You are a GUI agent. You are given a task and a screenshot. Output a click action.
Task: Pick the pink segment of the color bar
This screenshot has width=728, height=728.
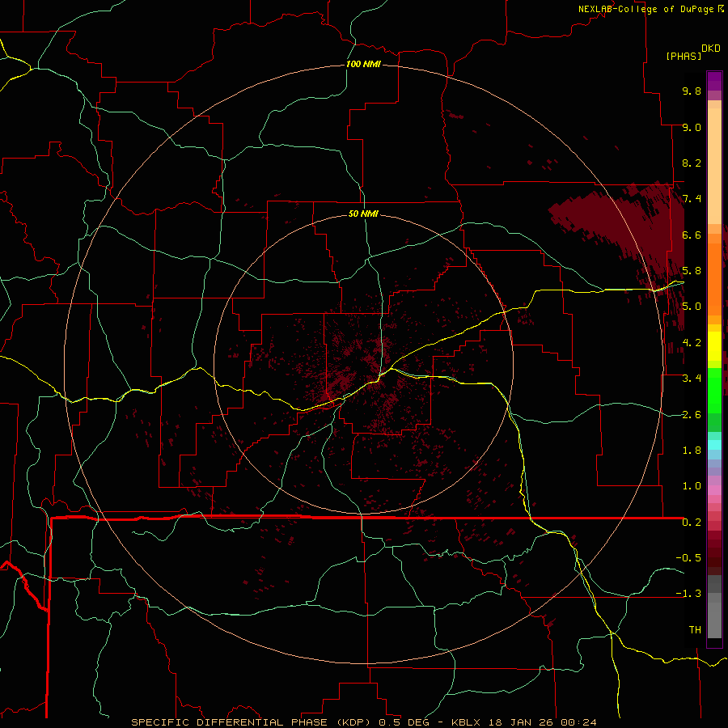click(x=714, y=490)
